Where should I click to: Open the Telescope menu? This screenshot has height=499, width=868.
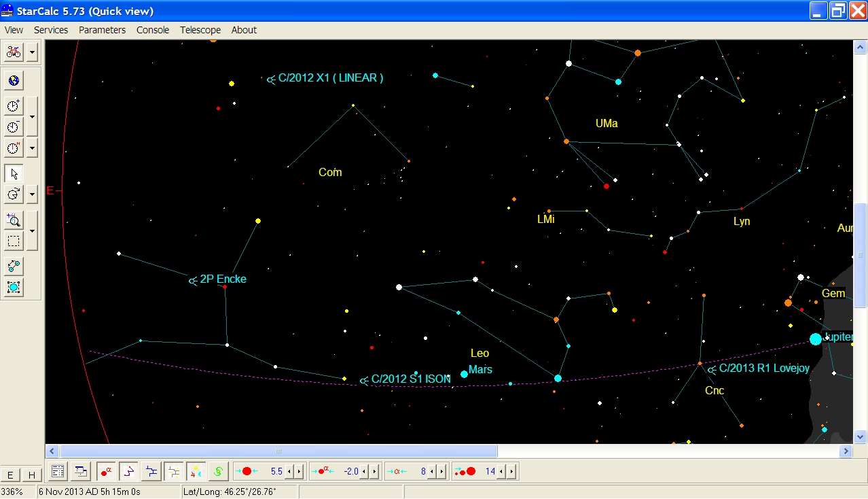200,30
